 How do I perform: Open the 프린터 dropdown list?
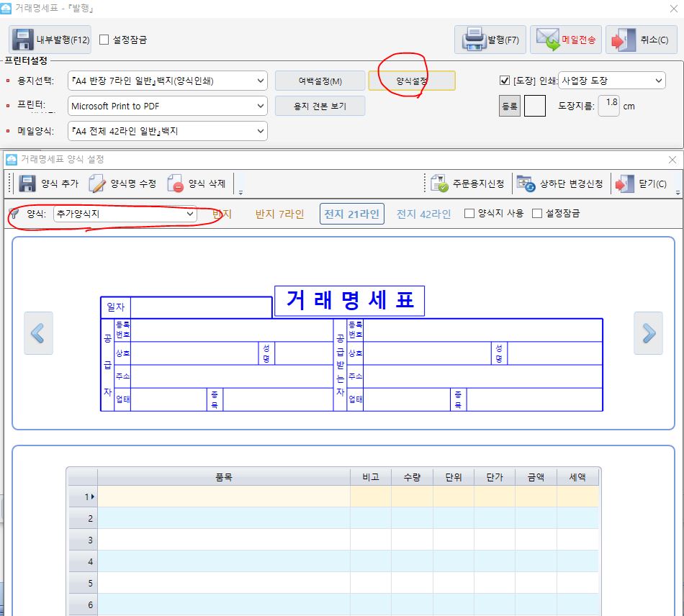click(x=261, y=107)
